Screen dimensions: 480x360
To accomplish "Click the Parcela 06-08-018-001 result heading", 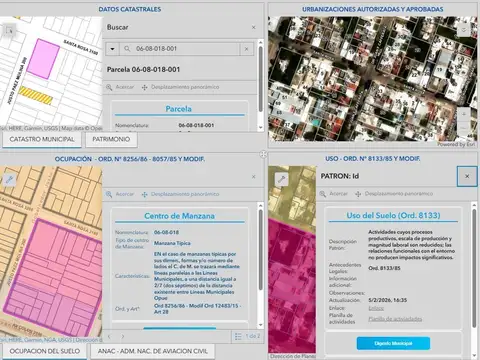I will pos(143,70).
